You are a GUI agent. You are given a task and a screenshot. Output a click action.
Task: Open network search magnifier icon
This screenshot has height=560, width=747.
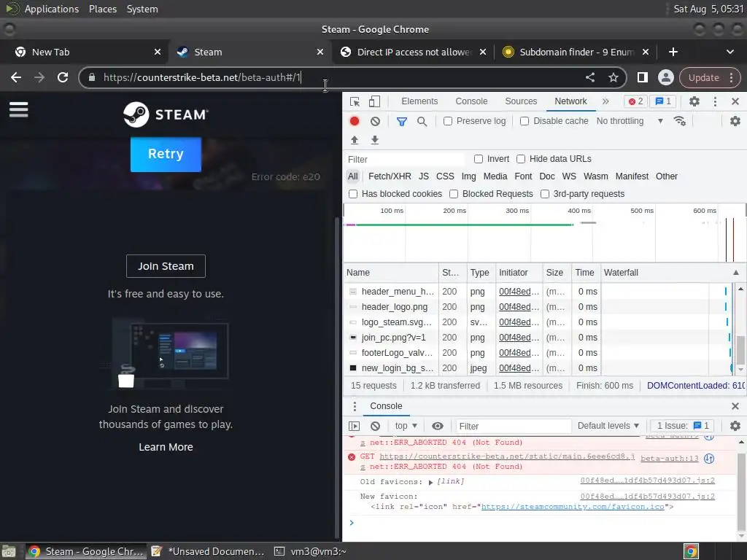[x=422, y=122]
